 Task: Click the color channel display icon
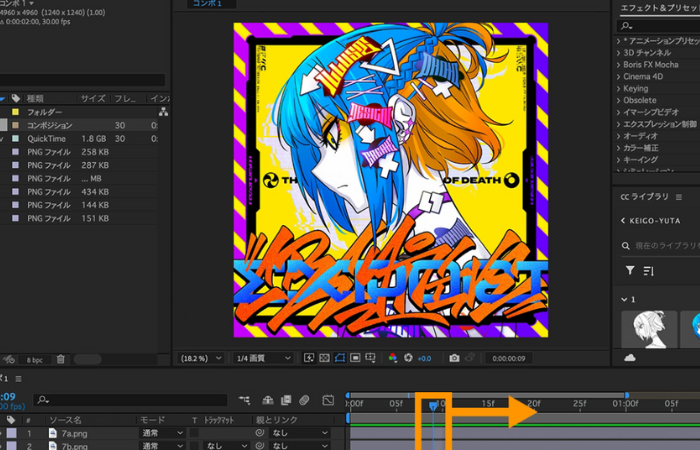click(392, 358)
